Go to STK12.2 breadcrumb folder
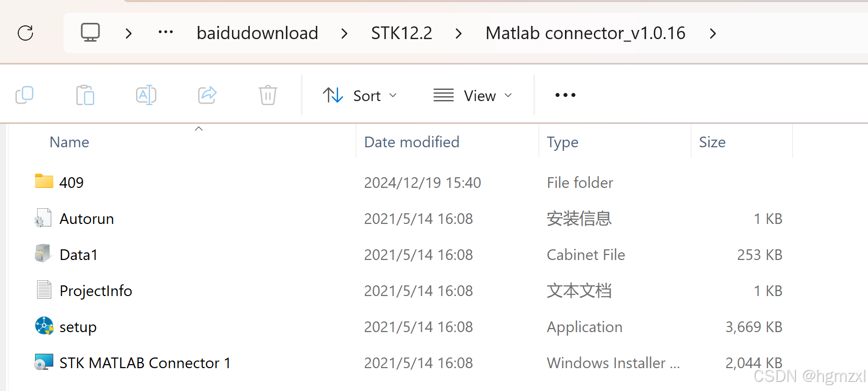This screenshot has height=391, width=868. (x=402, y=33)
